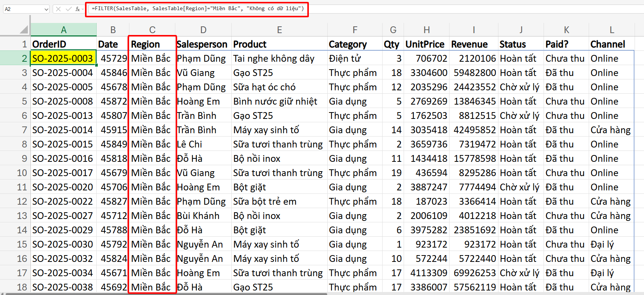Click the OrderID header cell
This screenshot has height=295, width=644.
click(64, 44)
